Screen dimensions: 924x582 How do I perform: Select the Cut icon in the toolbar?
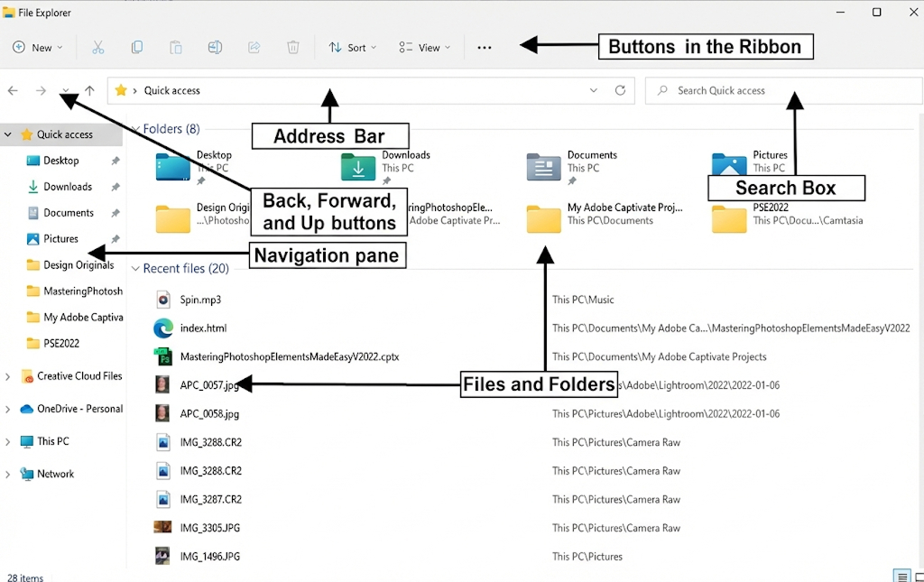point(98,47)
